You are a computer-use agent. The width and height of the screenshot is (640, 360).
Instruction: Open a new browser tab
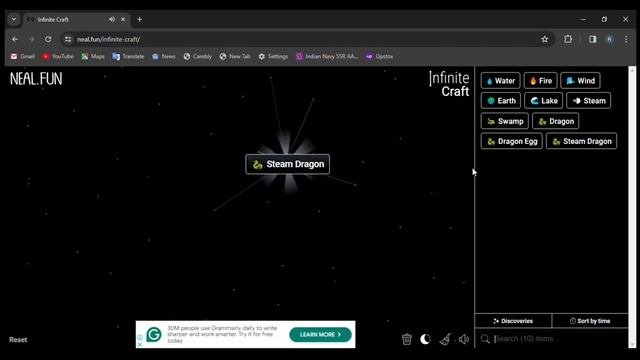(x=140, y=19)
